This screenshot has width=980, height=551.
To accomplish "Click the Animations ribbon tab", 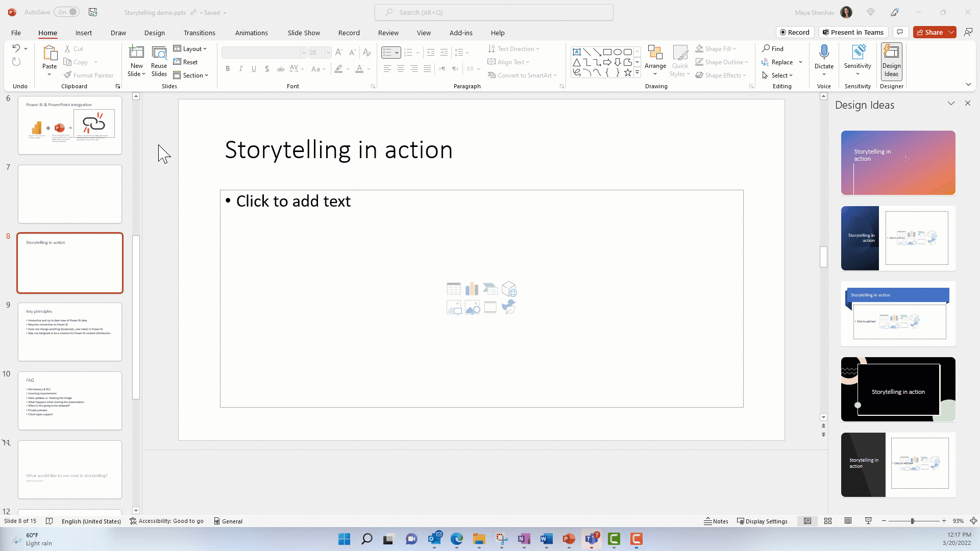I will pos(252,32).
